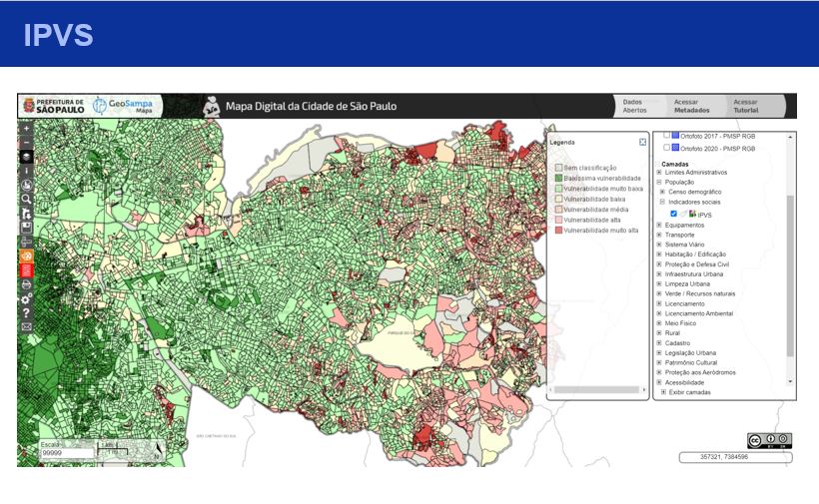The image size is (819, 504).
Task: Close the Legenda panel
Action: point(643,142)
